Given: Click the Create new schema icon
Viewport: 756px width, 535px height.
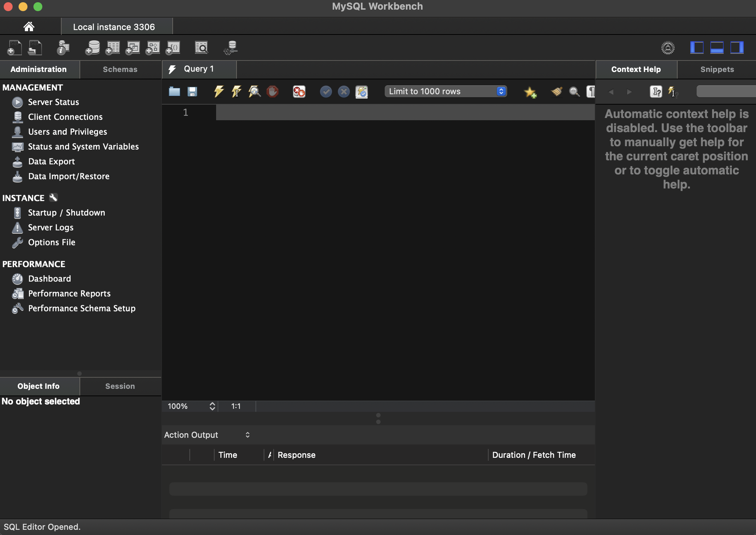Looking at the screenshot, I should (x=92, y=48).
